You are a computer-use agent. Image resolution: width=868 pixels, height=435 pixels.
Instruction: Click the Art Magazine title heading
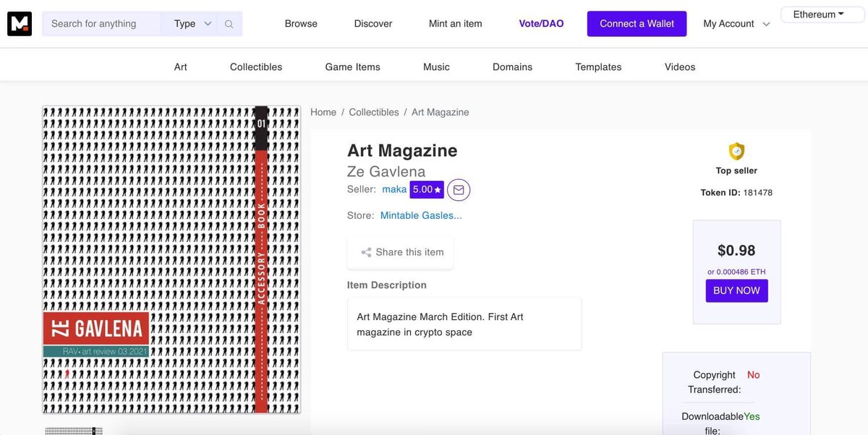(402, 150)
